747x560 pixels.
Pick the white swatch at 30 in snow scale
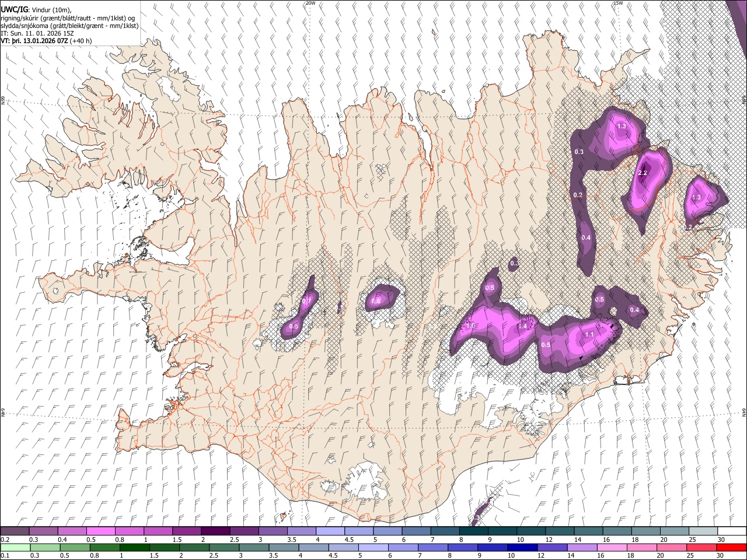(x=732, y=531)
